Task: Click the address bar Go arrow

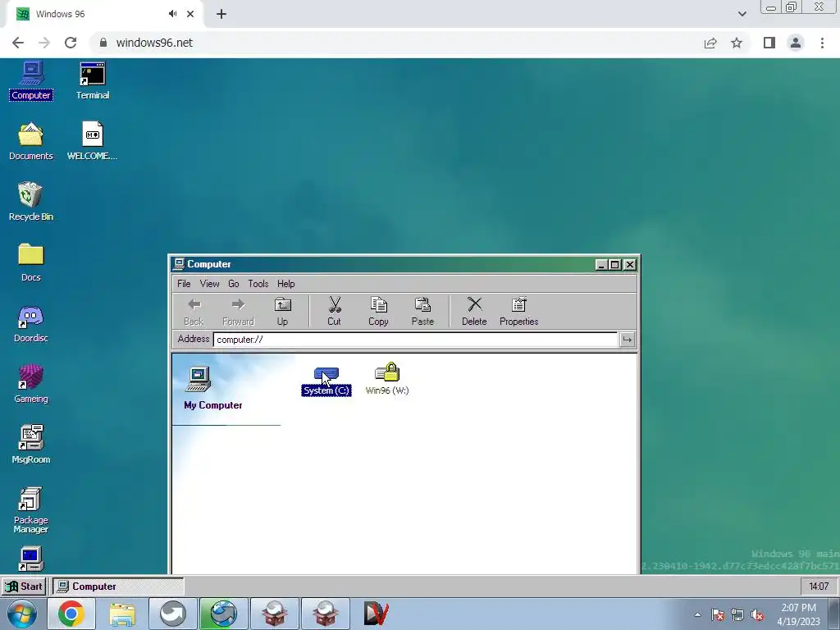Action: click(x=627, y=340)
